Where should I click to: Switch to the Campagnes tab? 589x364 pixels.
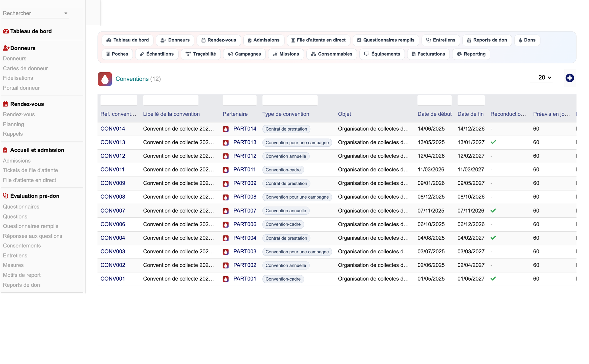[x=244, y=54]
